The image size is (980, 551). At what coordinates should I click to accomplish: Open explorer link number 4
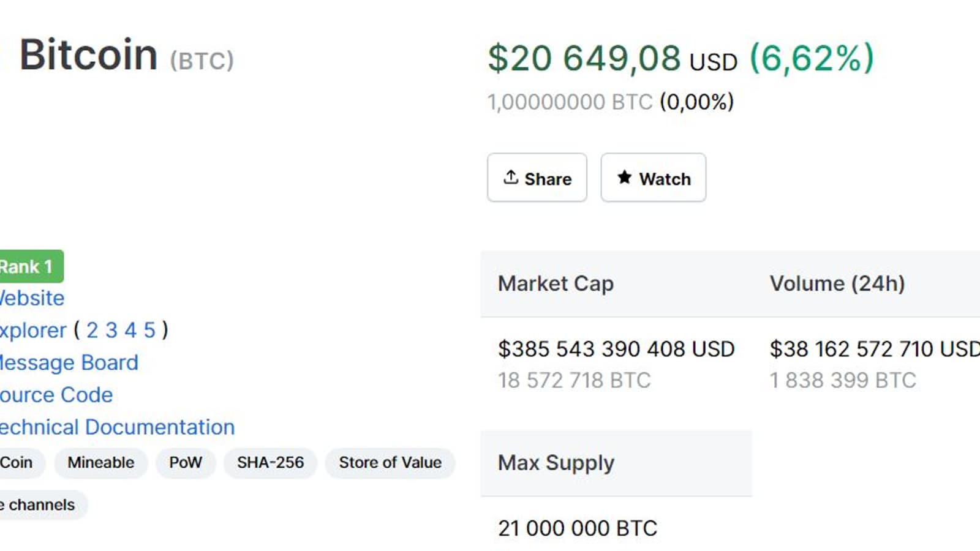click(x=130, y=331)
